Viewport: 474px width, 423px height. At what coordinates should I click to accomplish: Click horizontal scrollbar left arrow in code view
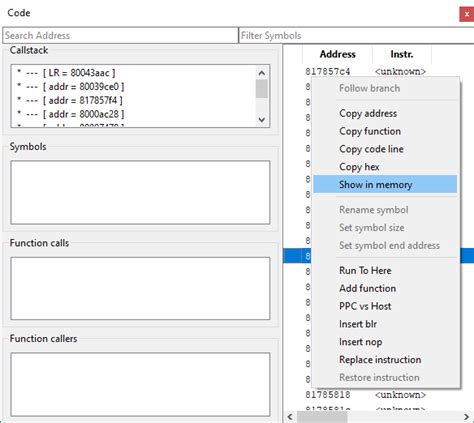coord(290,417)
